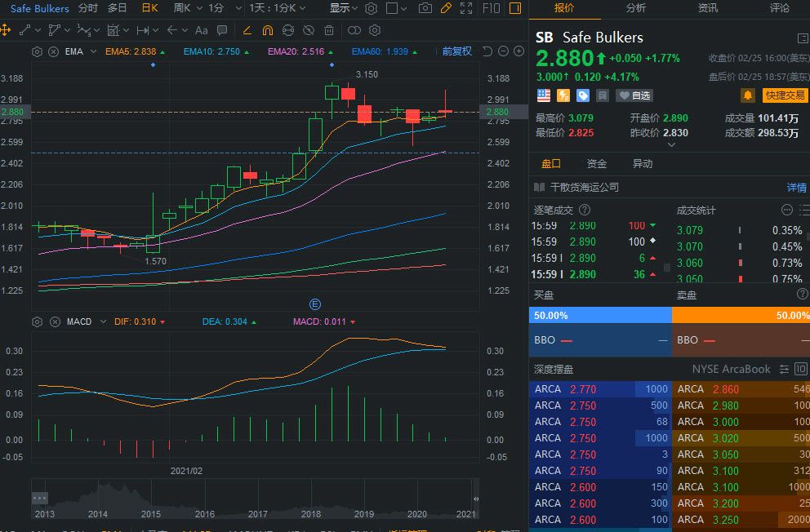Open 快捷交易 quick trade
The image size is (810, 532).
click(785, 95)
